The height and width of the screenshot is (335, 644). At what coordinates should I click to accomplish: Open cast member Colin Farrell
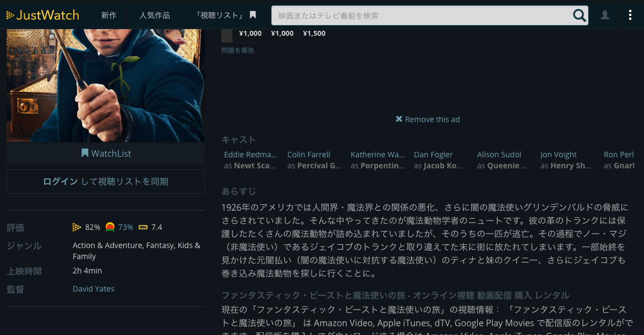pos(309,155)
